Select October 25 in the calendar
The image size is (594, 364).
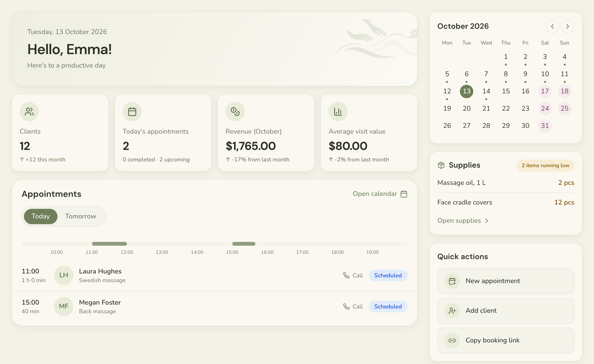[x=564, y=108]
